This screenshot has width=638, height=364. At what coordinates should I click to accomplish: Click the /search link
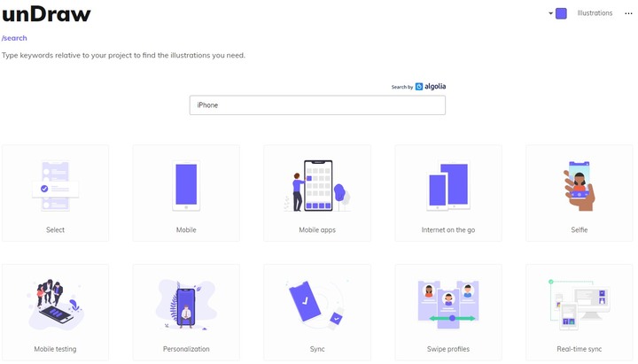[14, 38]
